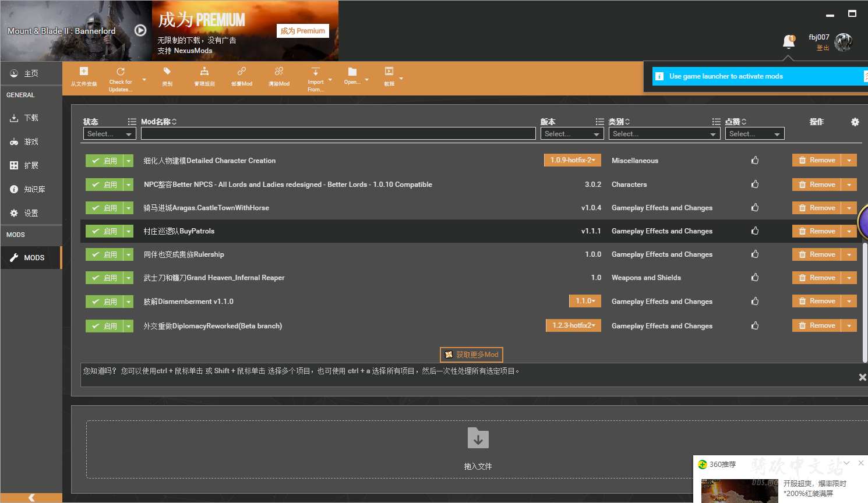The width and height of the screenshot is (868, 503).
Task: Open the settings (设置) sidebar item
Action: [31, 213]
